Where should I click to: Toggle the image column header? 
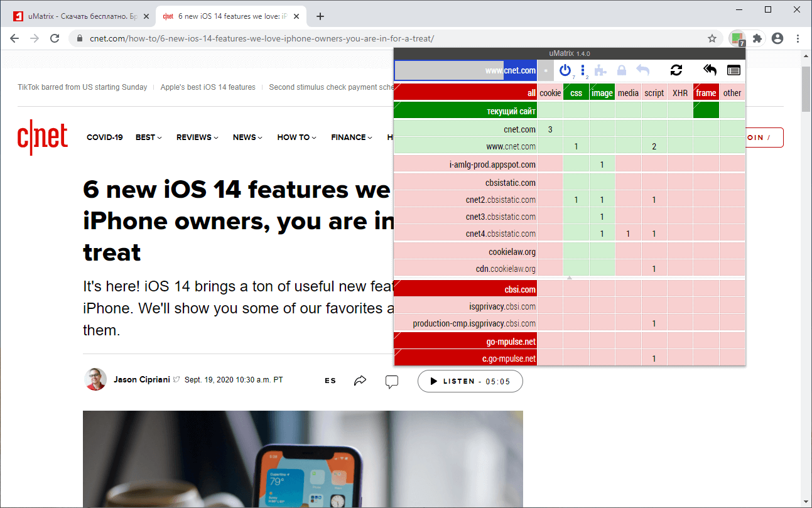(x=602, y=92)
